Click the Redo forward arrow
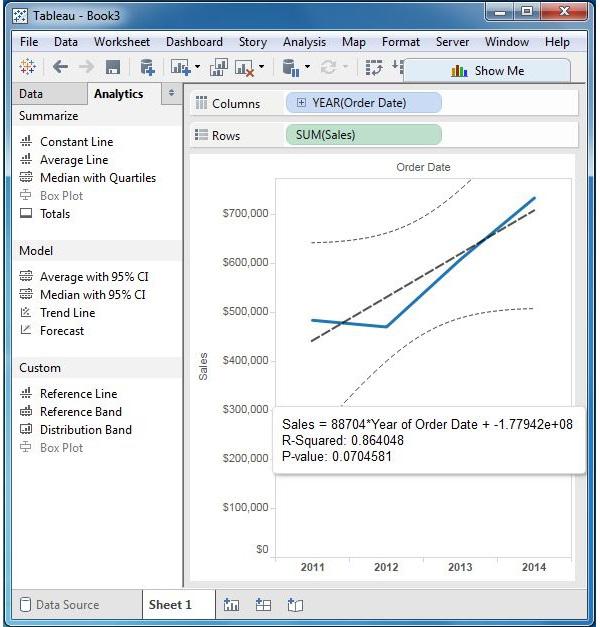This screenshot has height=627, width=600. pyautogui.click(x=86, y=67)
